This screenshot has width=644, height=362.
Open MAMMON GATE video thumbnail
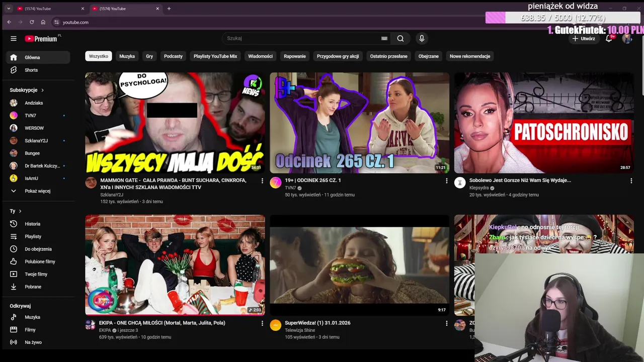point(175,123)
